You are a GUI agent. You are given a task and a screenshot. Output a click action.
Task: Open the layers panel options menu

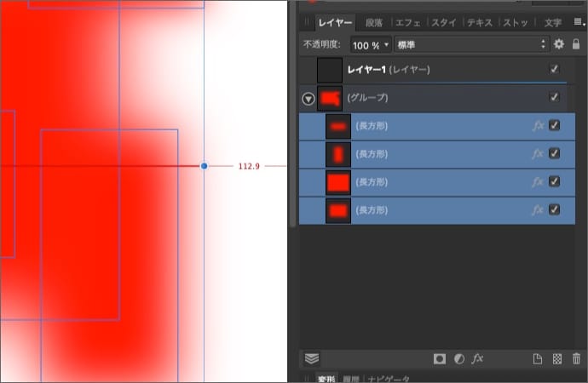pos(578,23)
